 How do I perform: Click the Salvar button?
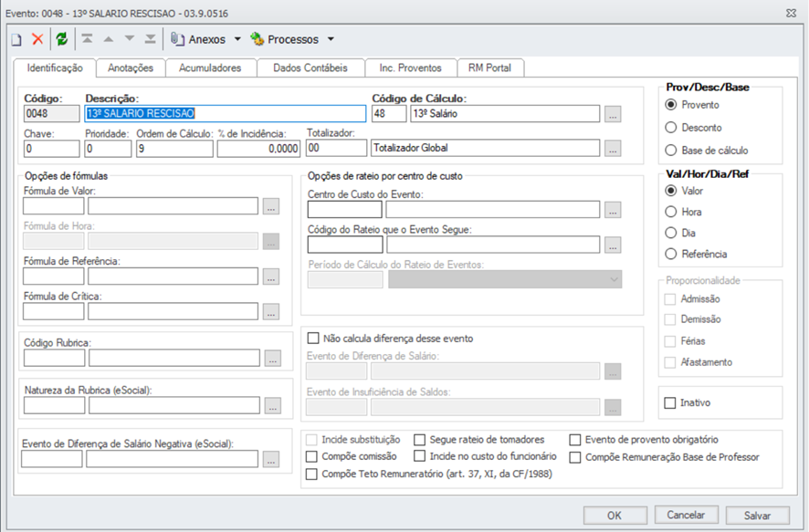[x=757, y=515]
